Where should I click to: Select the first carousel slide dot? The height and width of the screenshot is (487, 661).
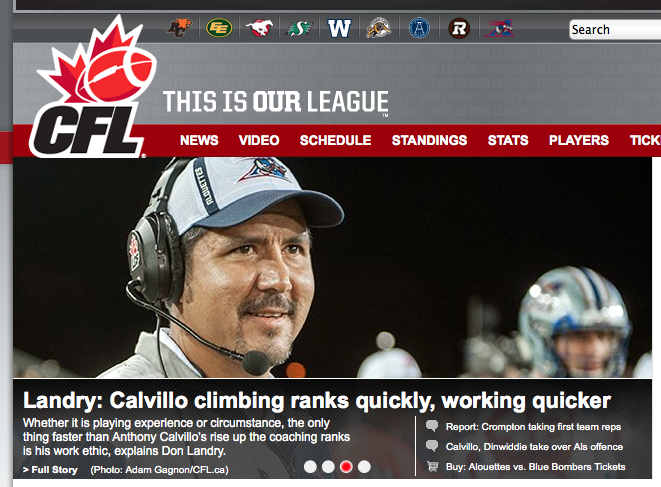(x=310, y=467)
